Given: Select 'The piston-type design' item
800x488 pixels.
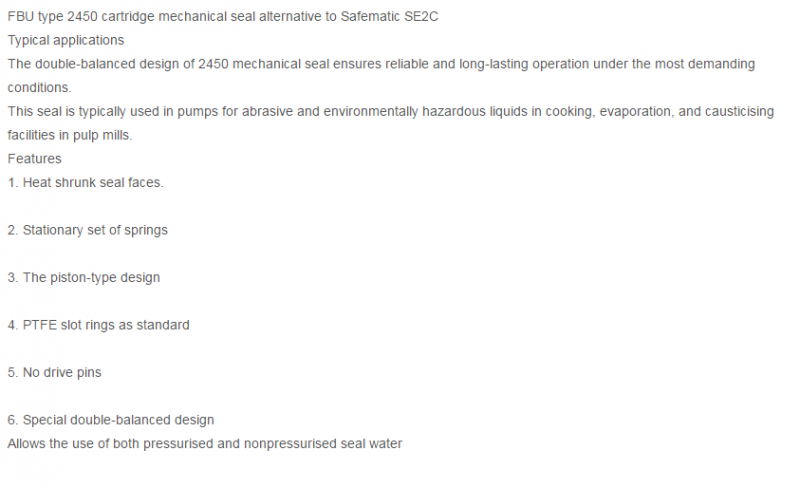Looking at the screenshot, I should (84, 278).
